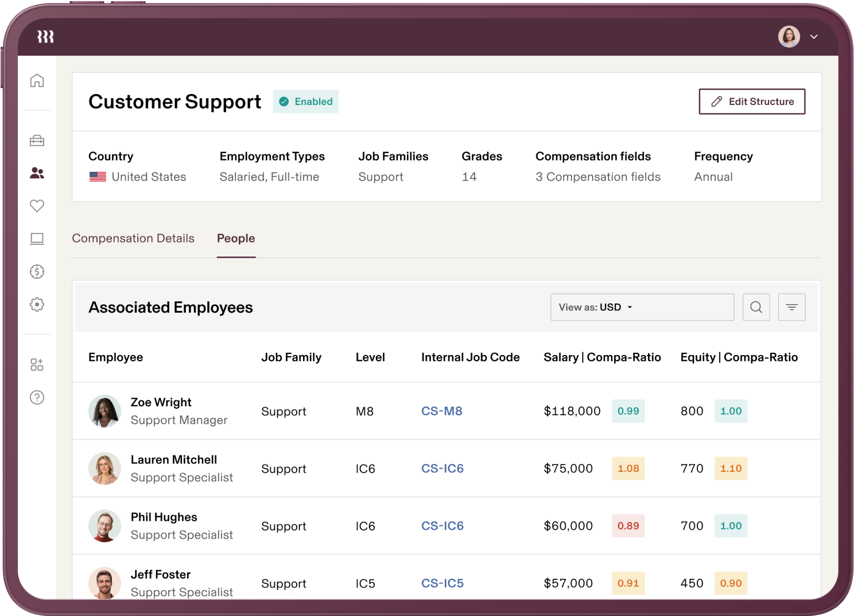
Task: Open the devices sidebar icon
Action: (x=37, y=239)
